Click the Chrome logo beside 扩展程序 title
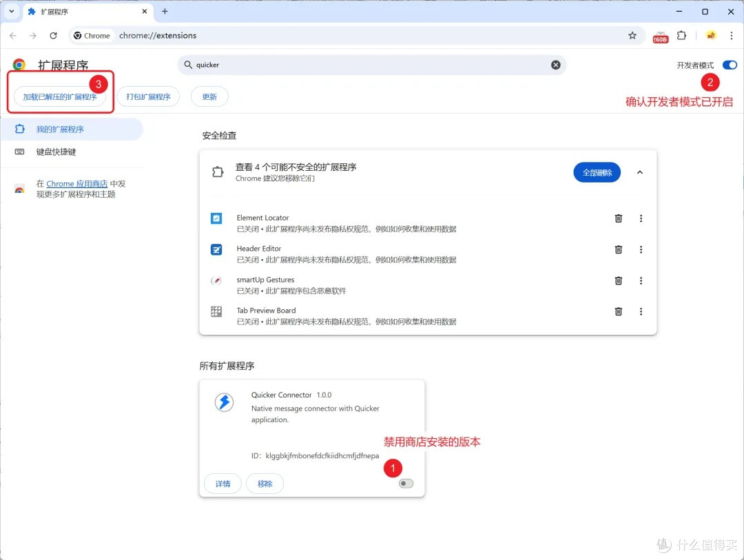The width and height of the screenshot is (744, 560). (x=19, y=65)
